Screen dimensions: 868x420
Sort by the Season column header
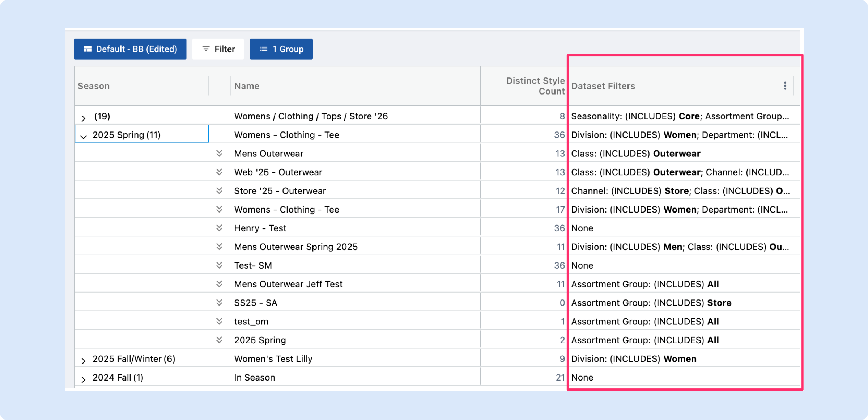[x=94, y=86]
